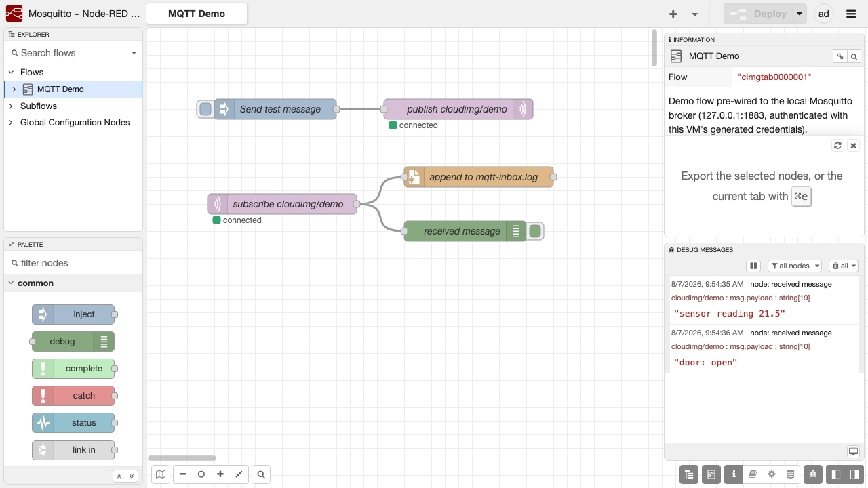This screenshot has width=868, height=488.
Task: Open the Search flows options dropdown
Action: [x=134, y=53]
